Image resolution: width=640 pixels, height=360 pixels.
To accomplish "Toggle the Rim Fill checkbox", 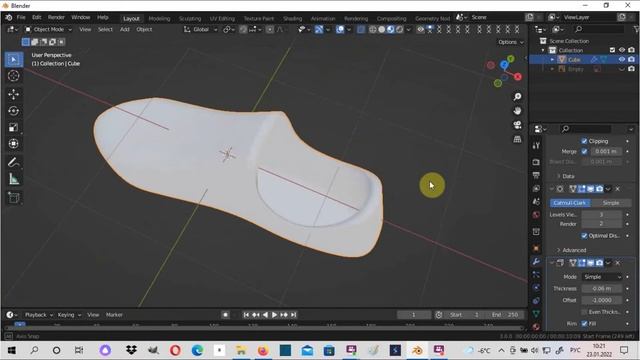I will (584, 324).
